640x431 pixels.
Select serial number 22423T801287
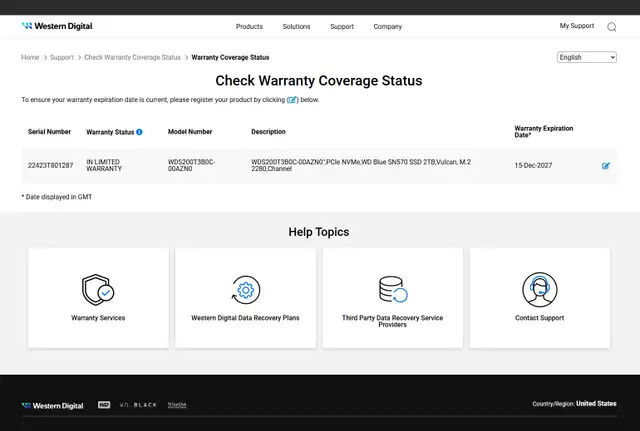coord(51,165)
